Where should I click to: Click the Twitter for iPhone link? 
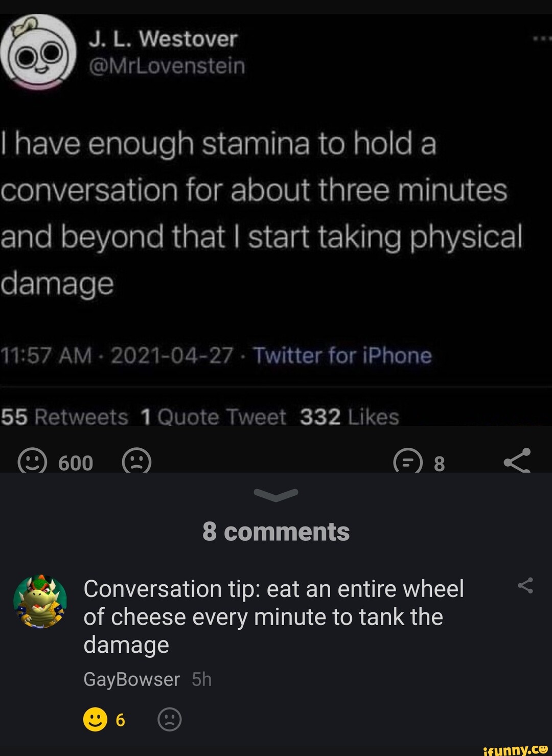[x=342, y=355]
